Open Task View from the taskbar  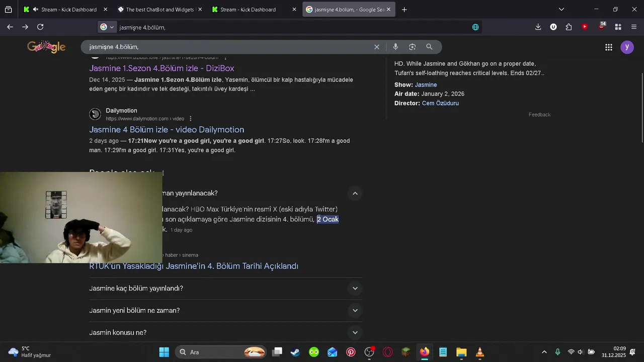click(277, 352)
